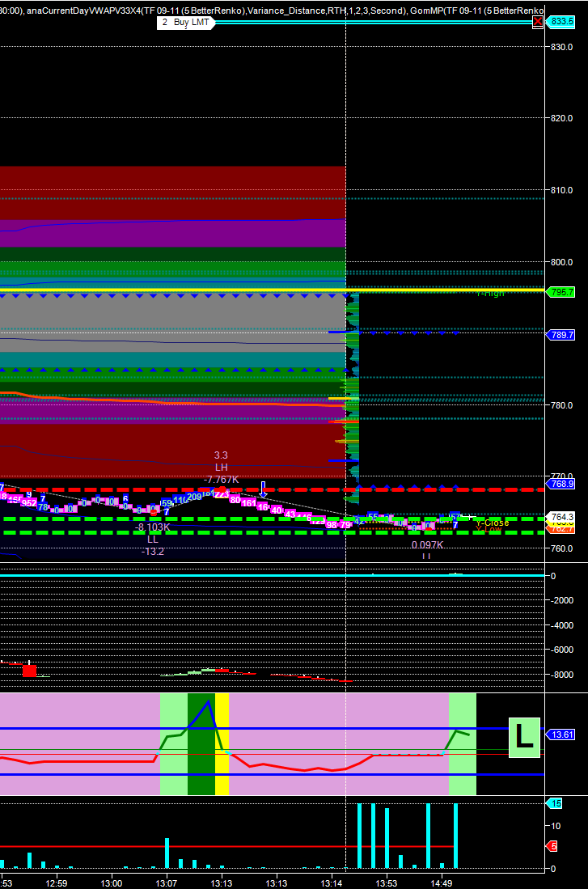Click the 800.0 price axis label
This screenshot has height=889, width=588.
point(561,262)
